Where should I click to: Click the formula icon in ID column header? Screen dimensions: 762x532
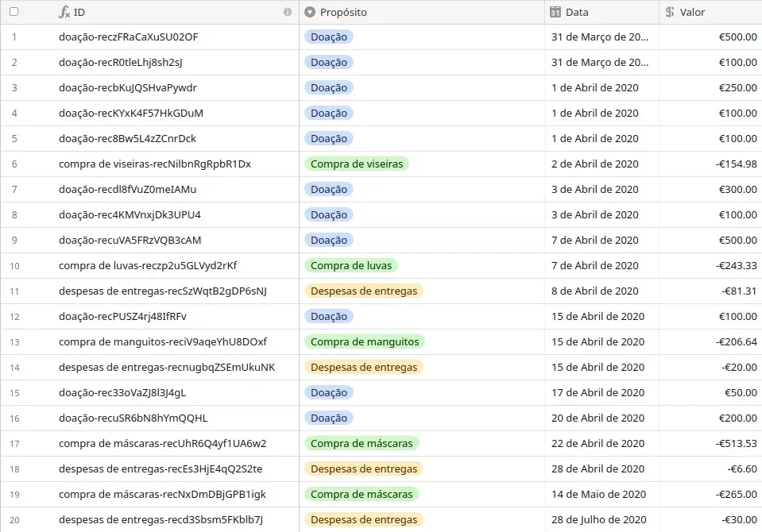(x=65, y=12)
